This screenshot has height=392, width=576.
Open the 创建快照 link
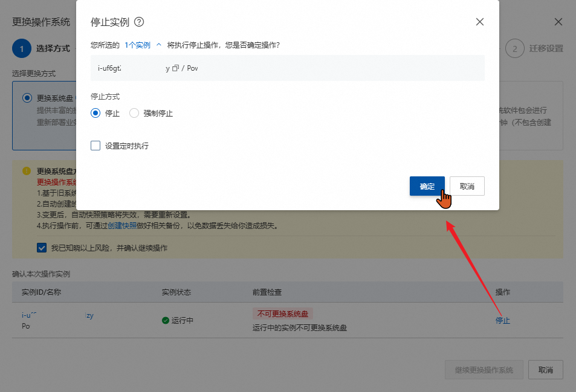click(121, 226)
